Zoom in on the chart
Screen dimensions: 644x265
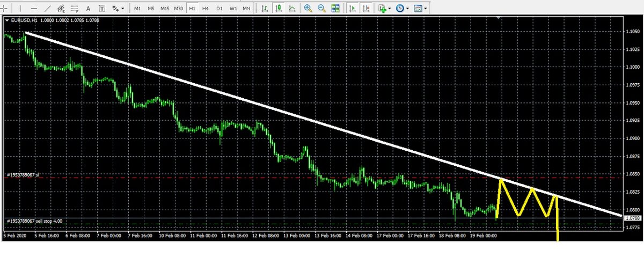tap(308, 9)
